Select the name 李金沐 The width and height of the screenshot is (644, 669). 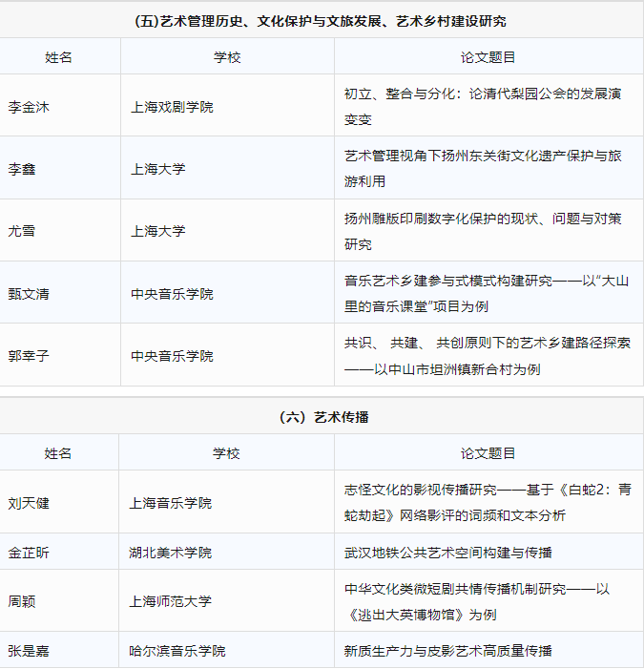pyautogui.click(x=29, y=107)
